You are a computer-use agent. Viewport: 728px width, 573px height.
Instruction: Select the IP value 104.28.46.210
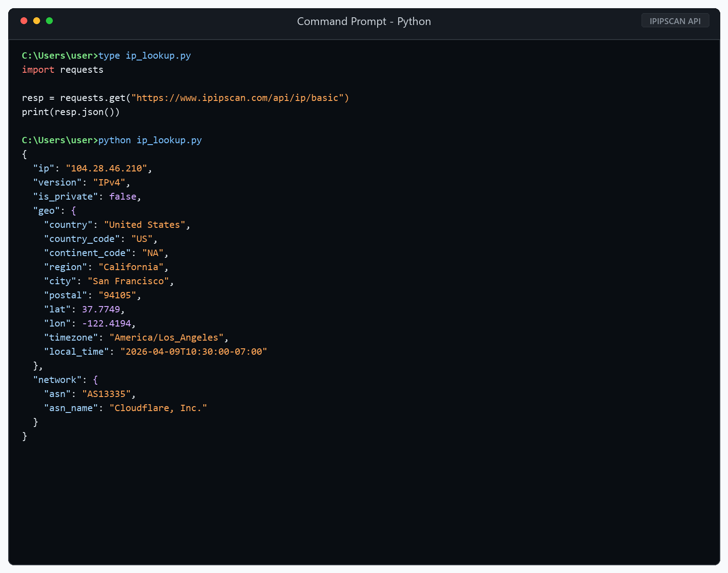pos(106,168)
